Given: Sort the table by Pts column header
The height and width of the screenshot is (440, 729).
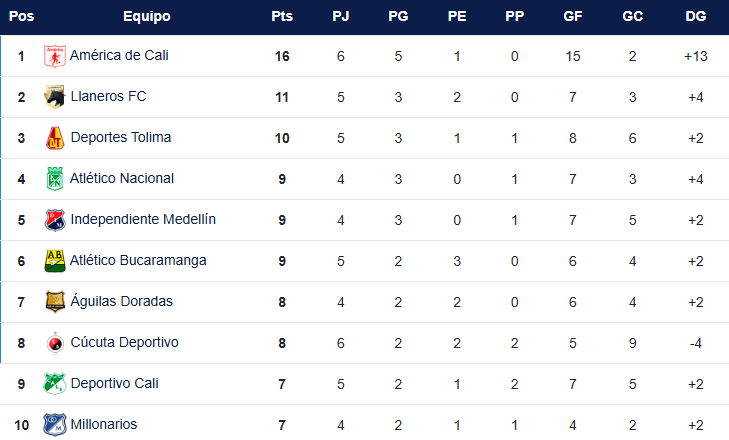Looking at the screenshot, I should click(x=282, y=16).
